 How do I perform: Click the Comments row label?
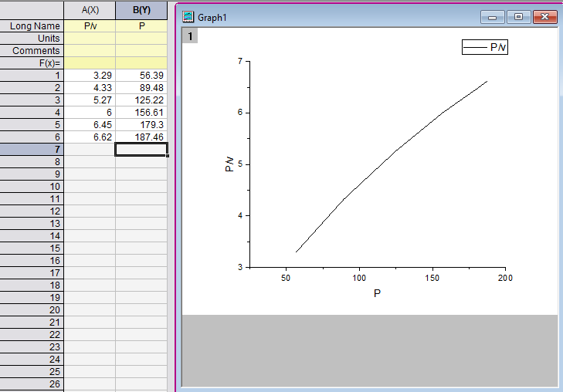click(x=32, y=51)
